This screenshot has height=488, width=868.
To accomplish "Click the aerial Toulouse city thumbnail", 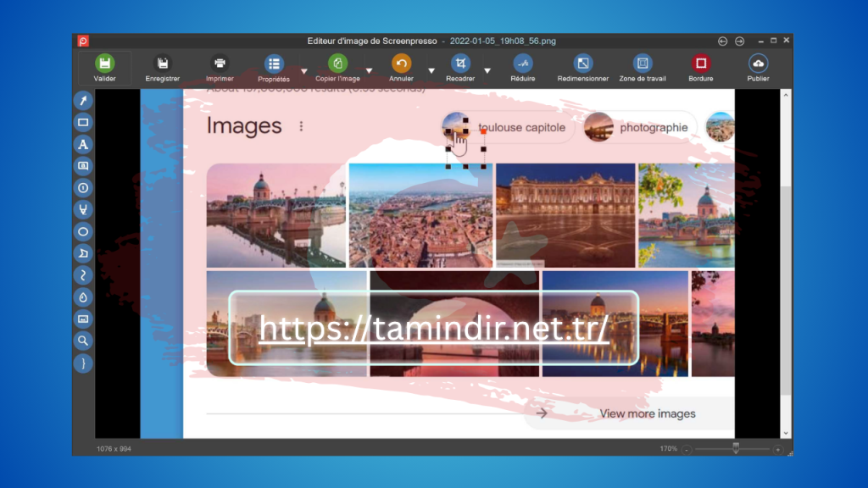I will (420, 215).
